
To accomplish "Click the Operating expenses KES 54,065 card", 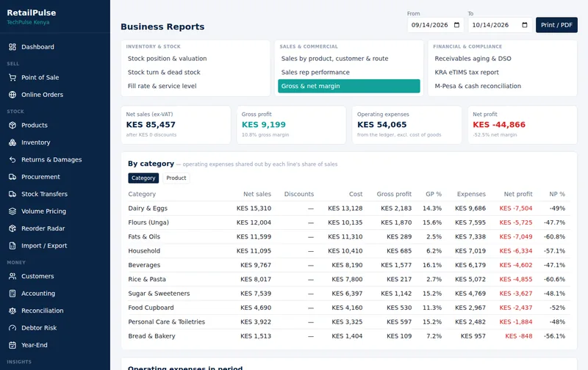I will [x=407, y=125].
